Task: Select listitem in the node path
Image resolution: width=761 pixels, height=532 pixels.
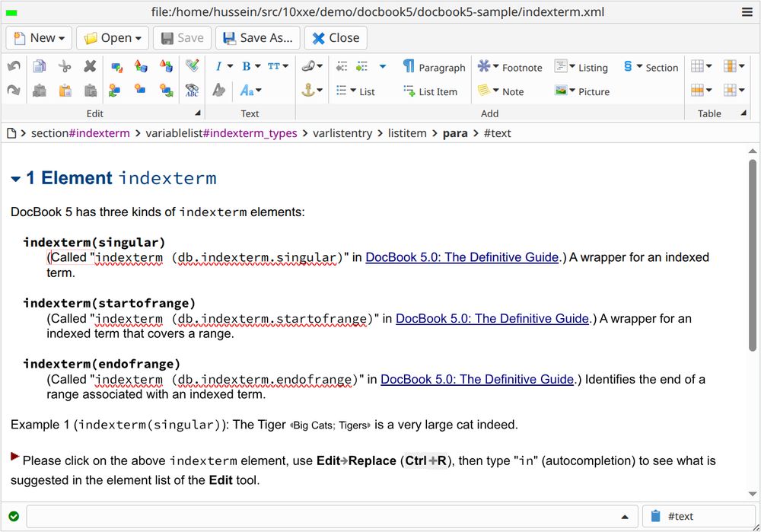Action: (x=407, y=133)
